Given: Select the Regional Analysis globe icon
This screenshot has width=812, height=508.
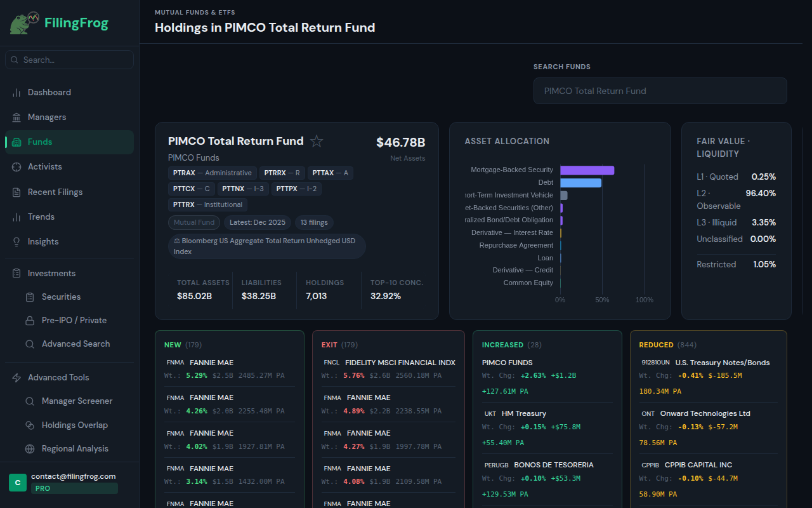Looking at the screenshot, I should (29, 448).
